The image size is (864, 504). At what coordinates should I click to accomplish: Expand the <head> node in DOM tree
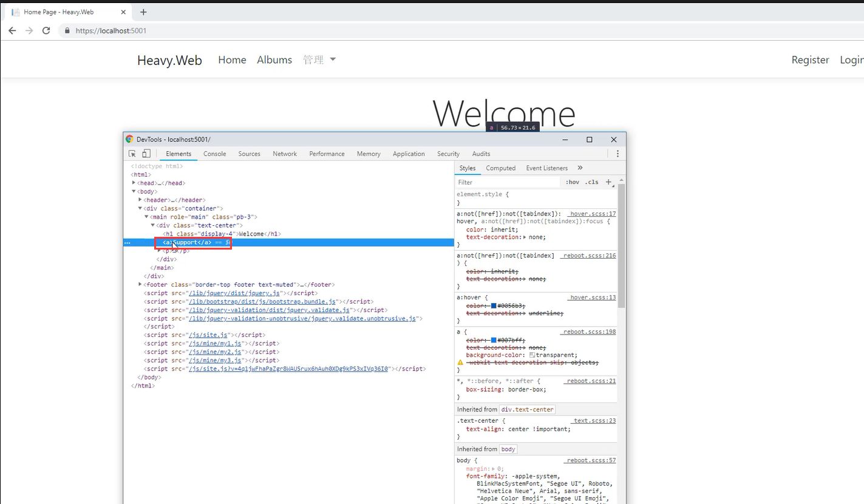pyautogui.click(x=134, y=183)
